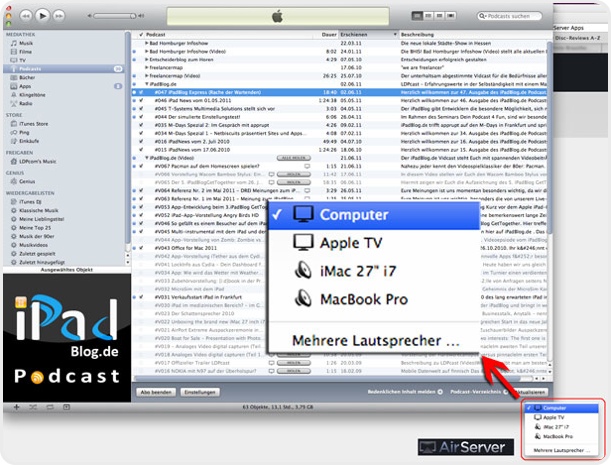Open Klassische Musik smart playlist
Viewport: 611px width, 465px height.
[39, 210]
